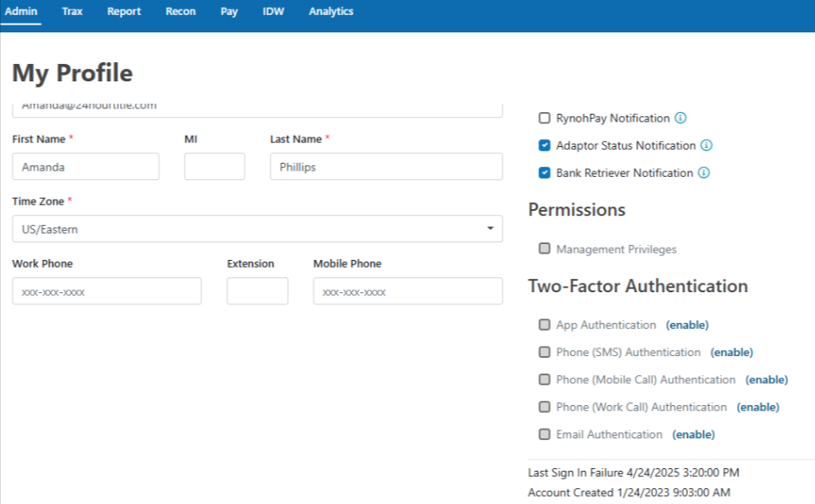Viewport: 815px width, 504px height.
Task: Click info icon beside RynohPay Notification
Action: pyautogui.click(x=680, y=118)
